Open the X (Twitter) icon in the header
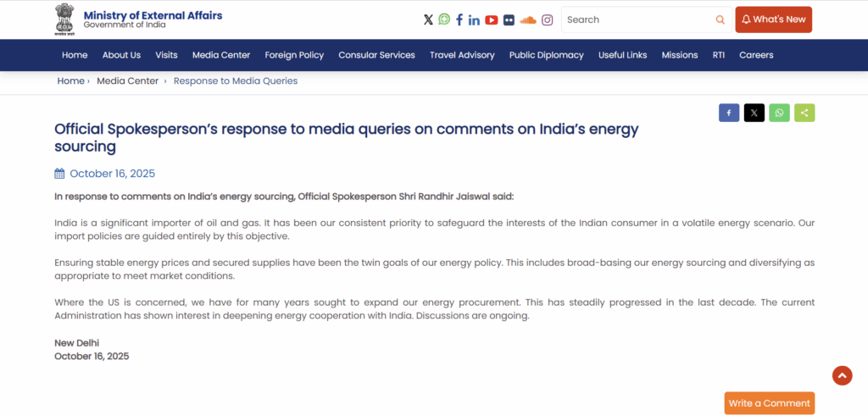 pyautogui.click(x=428, y=19)
